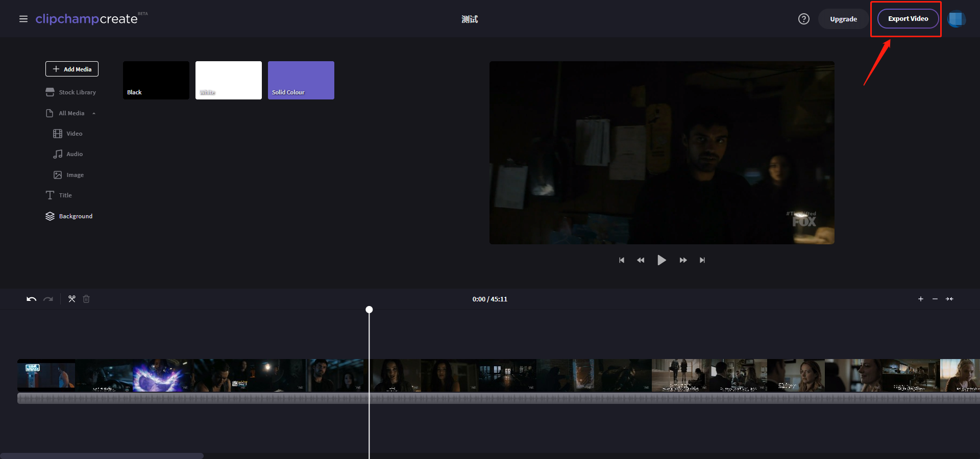The height and width of the screenshot is (459, 980).
Task: Undo the last timeline action
Action: [x=31, y=299]
